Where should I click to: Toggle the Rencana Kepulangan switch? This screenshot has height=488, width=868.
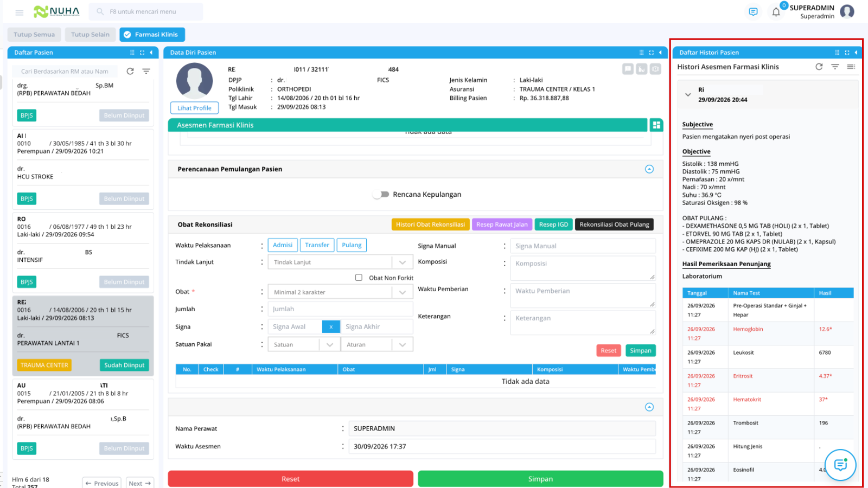pos(381,194)
